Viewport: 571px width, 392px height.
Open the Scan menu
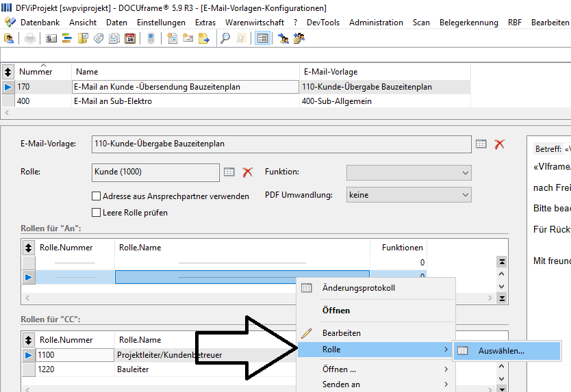pos(421,23)
